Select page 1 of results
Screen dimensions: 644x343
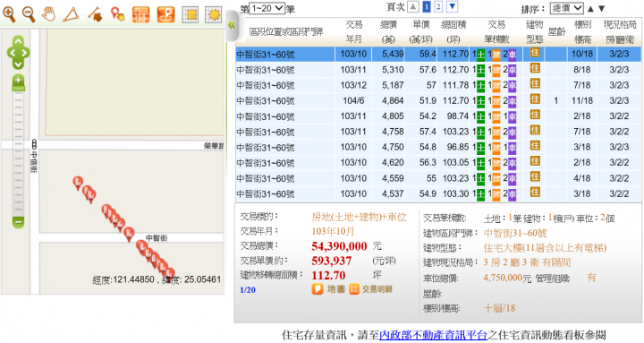pos(427,6)
